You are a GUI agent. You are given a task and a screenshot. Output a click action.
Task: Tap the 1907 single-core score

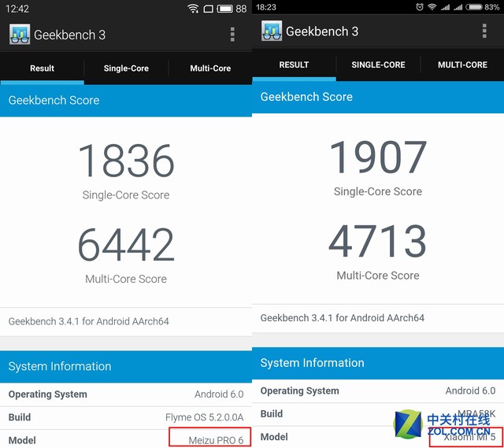pos(378,157)
